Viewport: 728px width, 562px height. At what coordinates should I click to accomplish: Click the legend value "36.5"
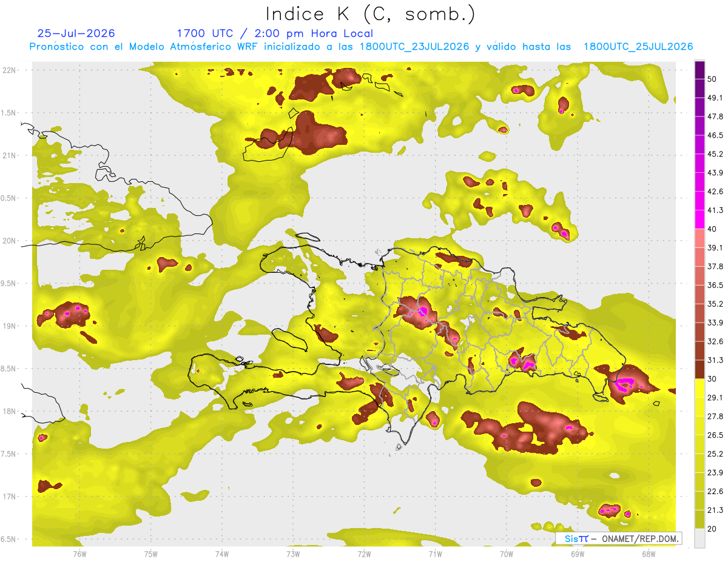coord(715,285)
